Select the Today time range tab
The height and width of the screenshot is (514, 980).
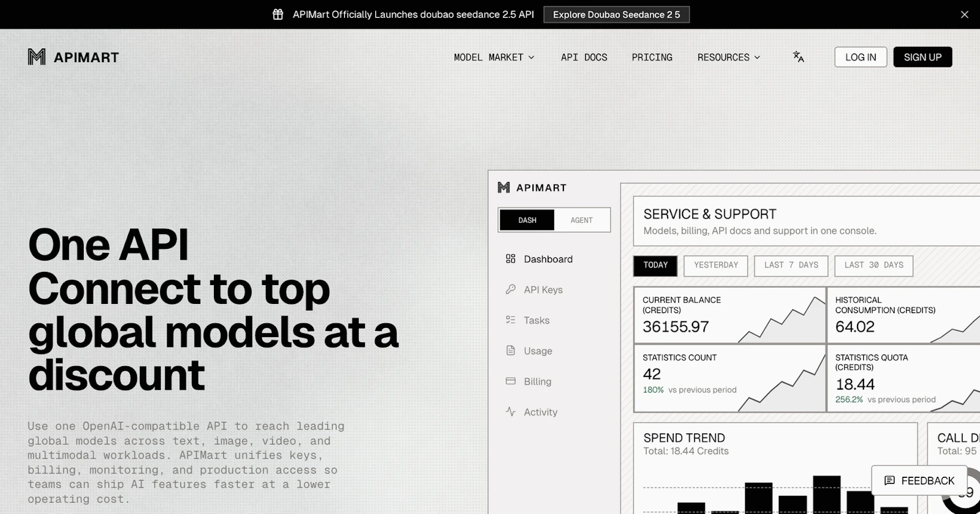tap(655, 266)
